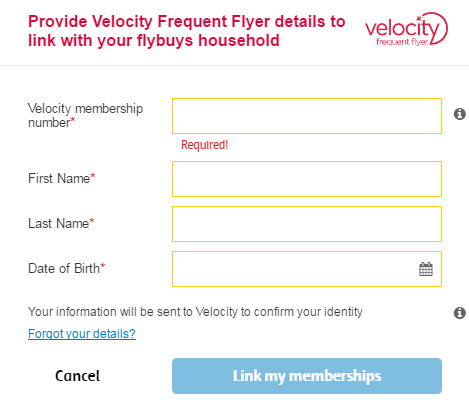Click the divider line below the heading
Screen dimensions: 469x404
234,65
